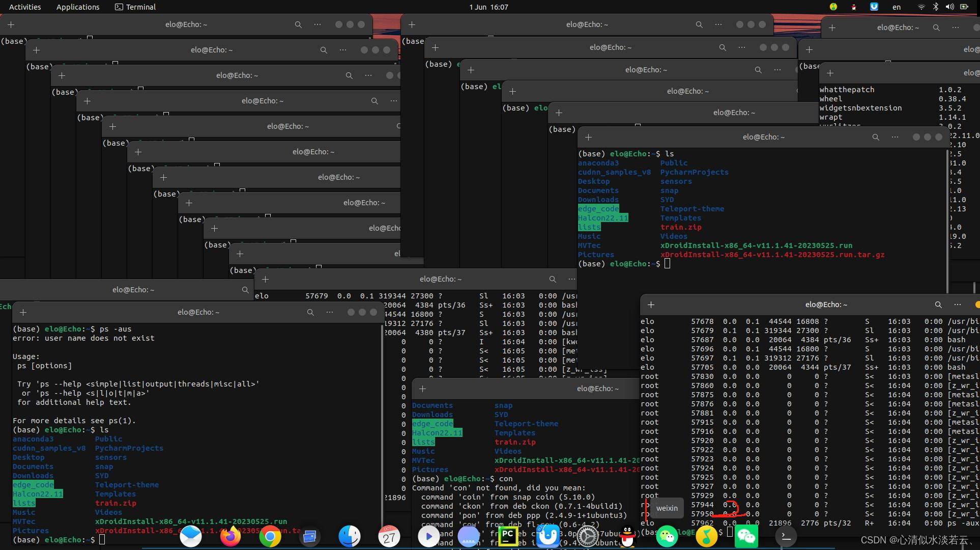Viewport: 980px width, 550px height.
Task: Click the volume icon in top bar
Action: pos(949,7)
